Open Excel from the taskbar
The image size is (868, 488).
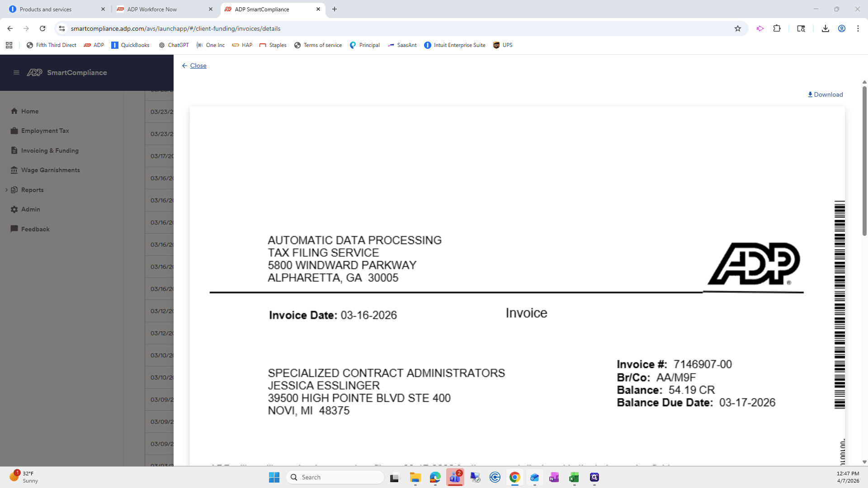(x=574, y=477)
